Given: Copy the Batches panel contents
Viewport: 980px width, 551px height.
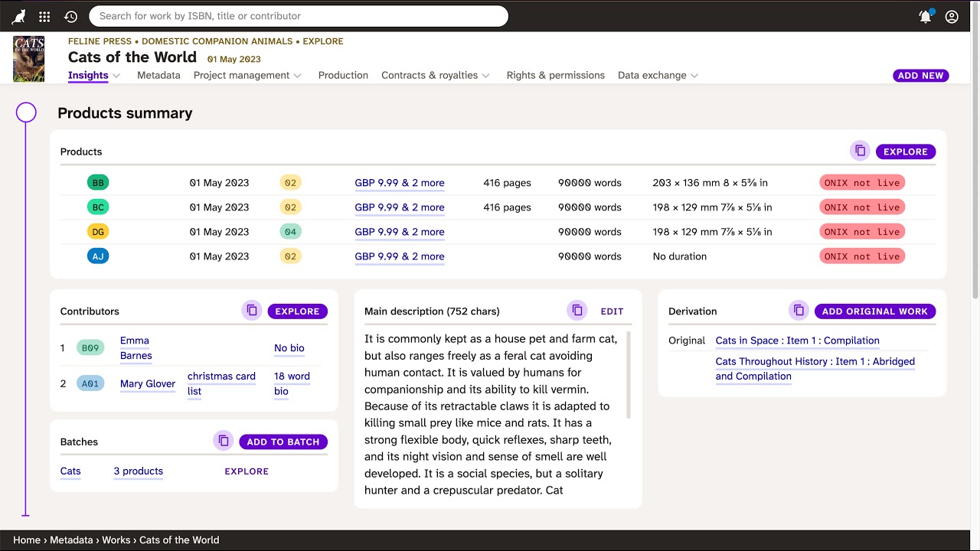Looking at the screenshot, I should [223, 442].
